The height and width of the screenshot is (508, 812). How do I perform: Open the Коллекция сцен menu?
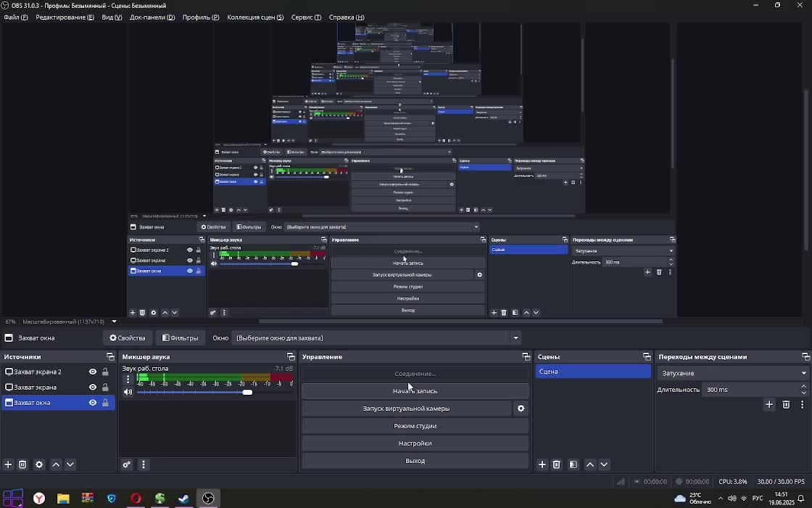coord(255,17)
